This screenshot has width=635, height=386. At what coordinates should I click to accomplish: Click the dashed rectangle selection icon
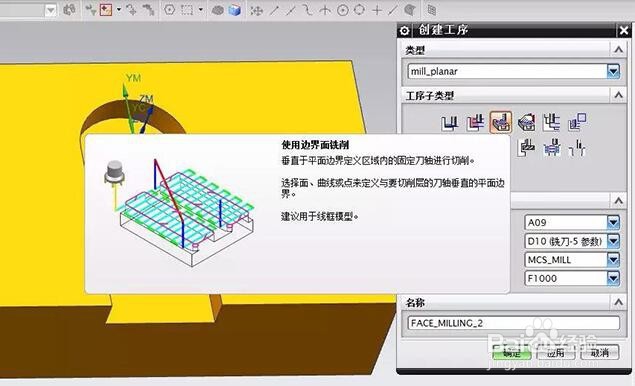click(x=187, y=10)
